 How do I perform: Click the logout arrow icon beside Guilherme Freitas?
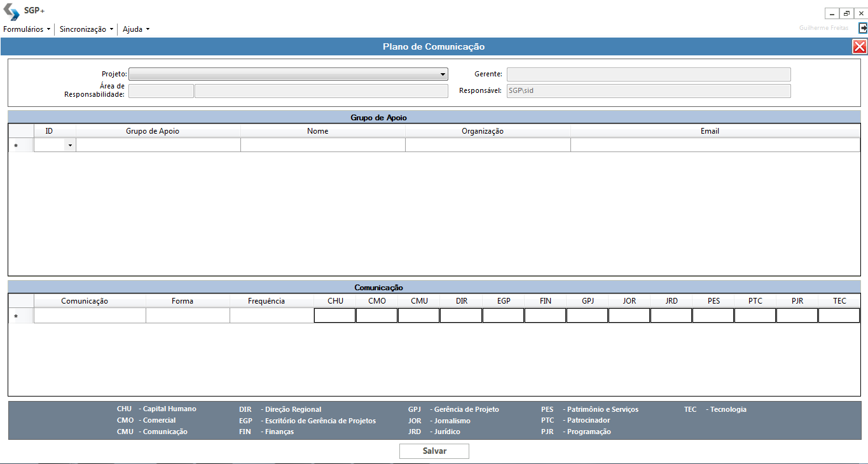coord(863,28)
